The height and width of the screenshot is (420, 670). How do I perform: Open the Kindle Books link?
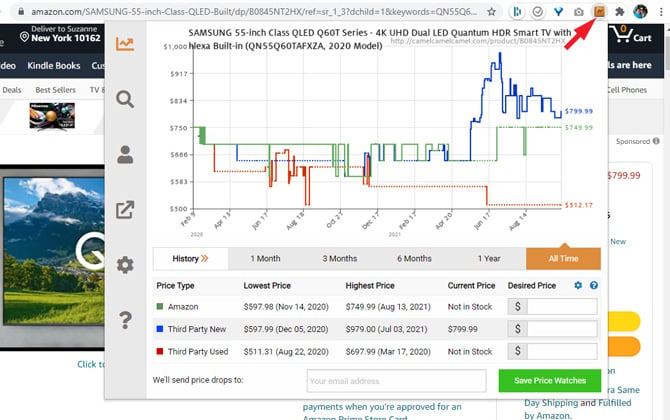pyautogui.click(x=54, y=65)
